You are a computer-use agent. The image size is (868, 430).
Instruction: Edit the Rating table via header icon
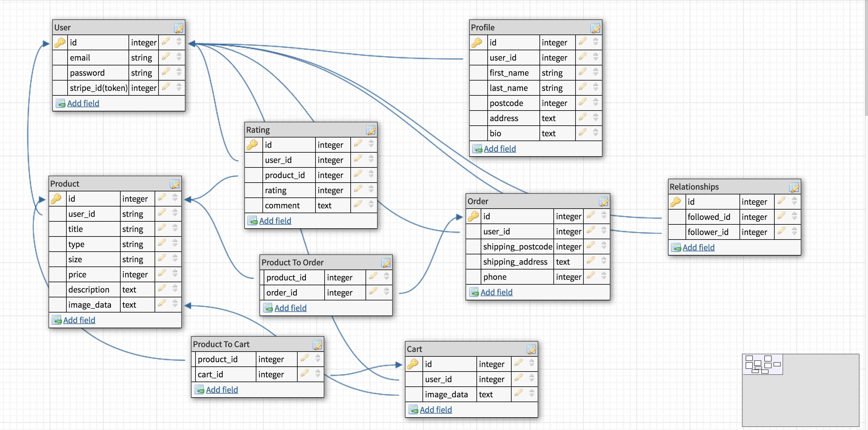point(371,130)
